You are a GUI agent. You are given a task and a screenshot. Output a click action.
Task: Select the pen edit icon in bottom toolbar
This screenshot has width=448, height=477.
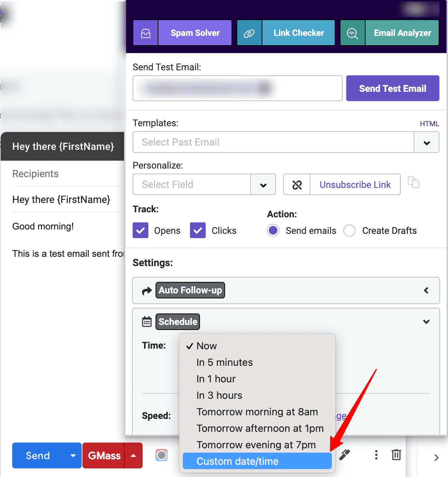click(344, 455)
